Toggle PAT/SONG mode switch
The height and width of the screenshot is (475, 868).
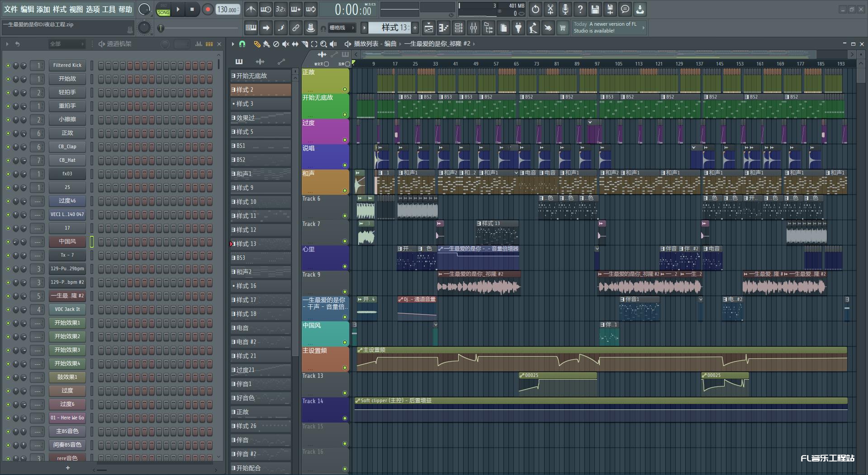(163, 9)
